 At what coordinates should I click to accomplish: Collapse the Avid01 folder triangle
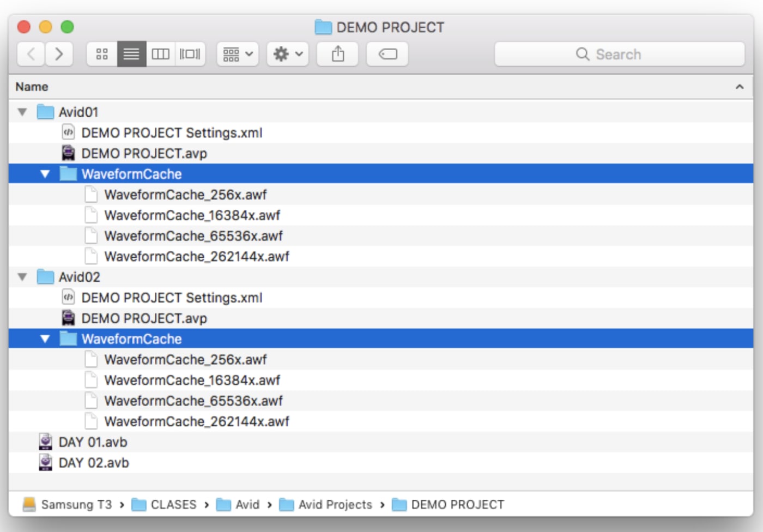point(22,112)
